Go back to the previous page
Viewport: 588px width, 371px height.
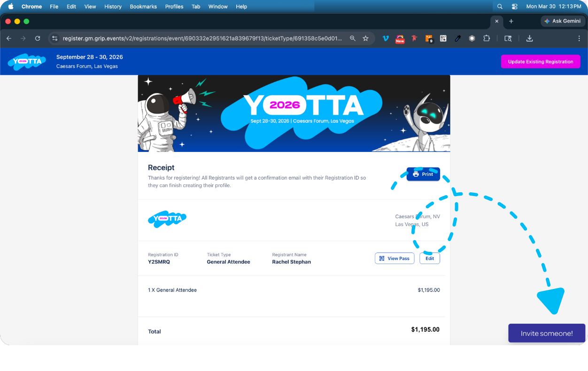click(9, 38)
